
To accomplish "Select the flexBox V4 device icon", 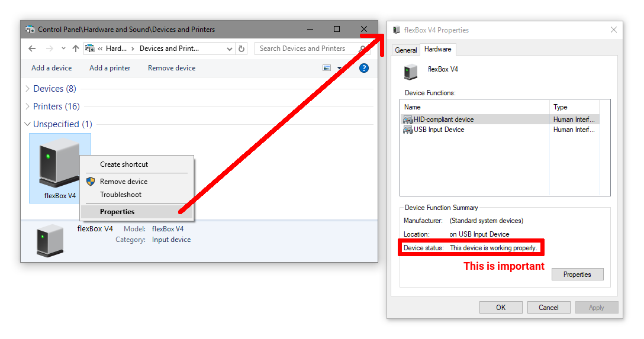I will pos(60,164).
